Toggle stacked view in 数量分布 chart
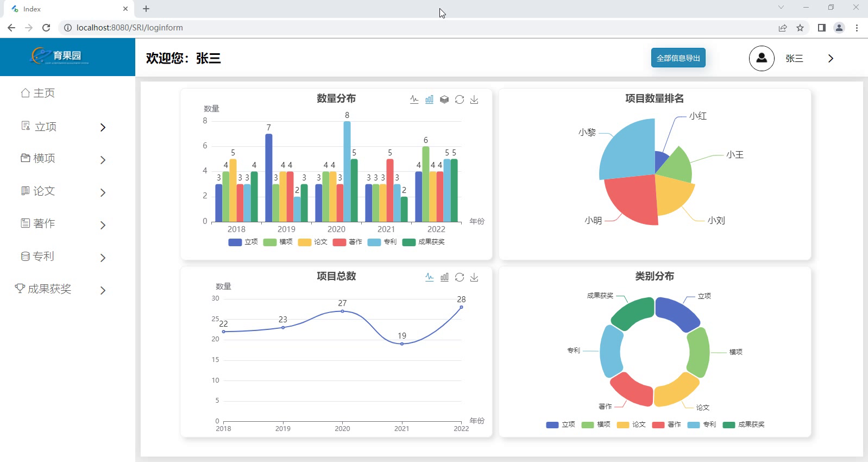868x462 pixels. click(444, 99)
